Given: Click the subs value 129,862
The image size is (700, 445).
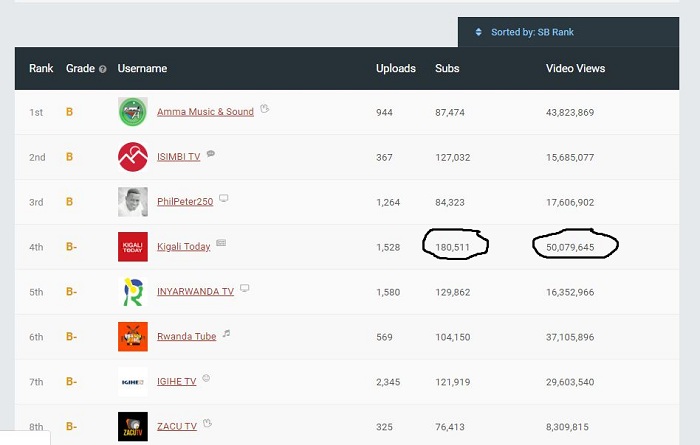Looking at the screenshot, I should tap(453, 292).
